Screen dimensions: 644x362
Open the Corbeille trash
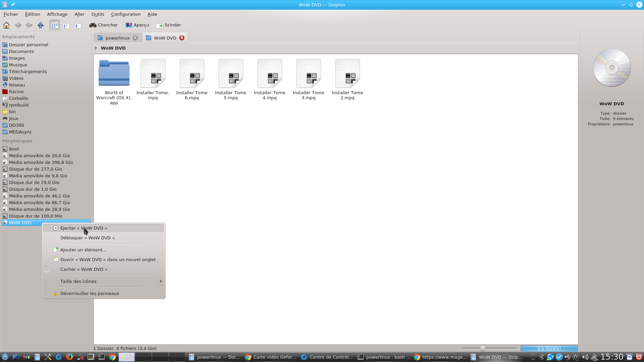click(x=46, y=98)
